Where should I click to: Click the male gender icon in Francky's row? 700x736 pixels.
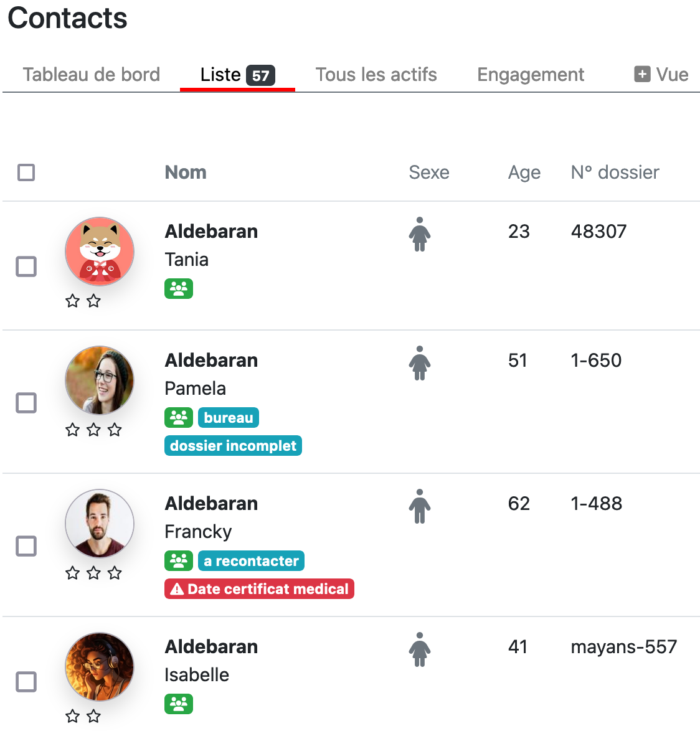(419, 506)
